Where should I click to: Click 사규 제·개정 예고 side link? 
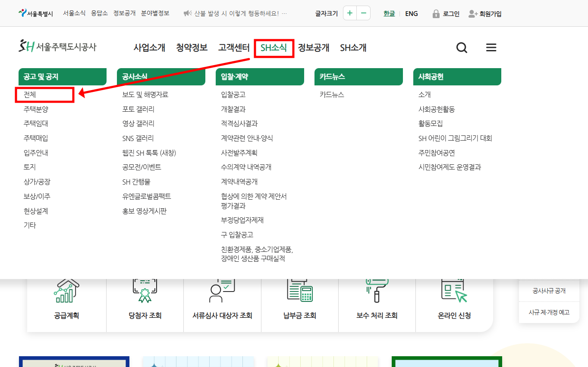click(549, 312)
